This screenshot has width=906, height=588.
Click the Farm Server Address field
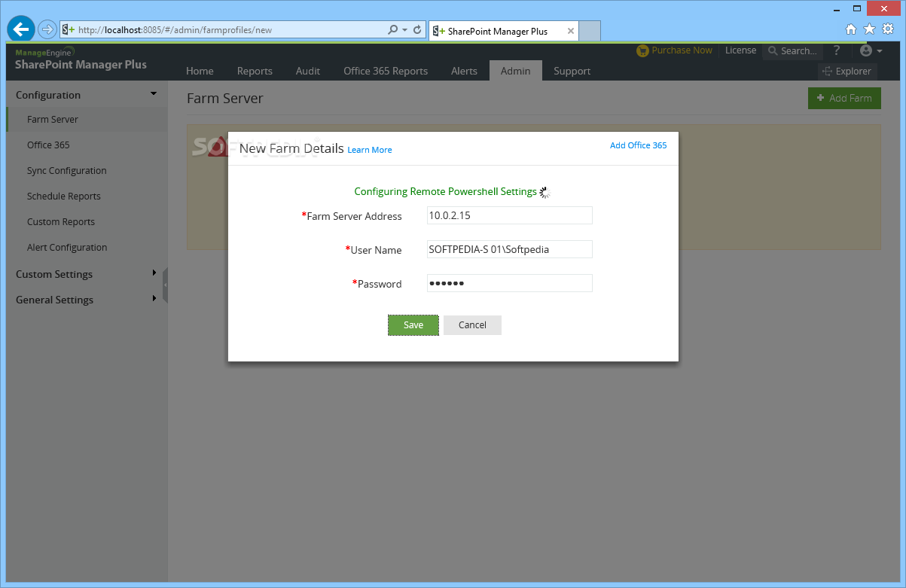click(x=509, y=215)
